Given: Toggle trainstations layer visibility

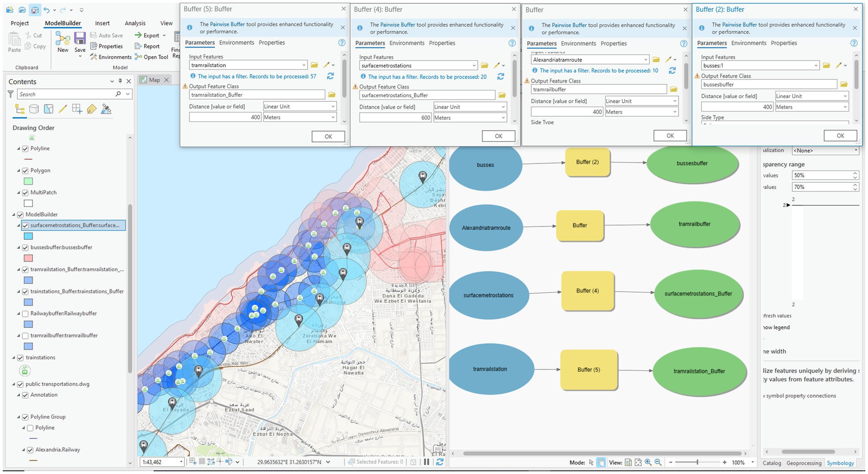Looking at the screenshot, I should tap(21, 358).
